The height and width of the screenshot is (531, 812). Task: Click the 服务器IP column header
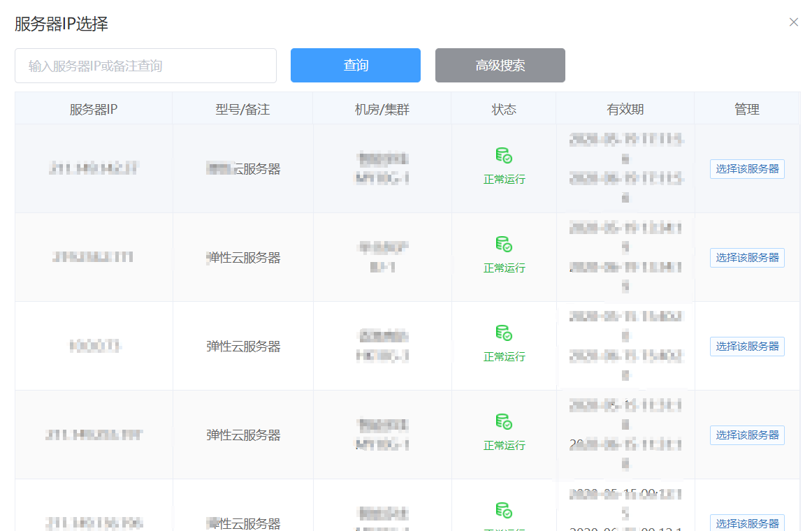click(x=94, y=109)
